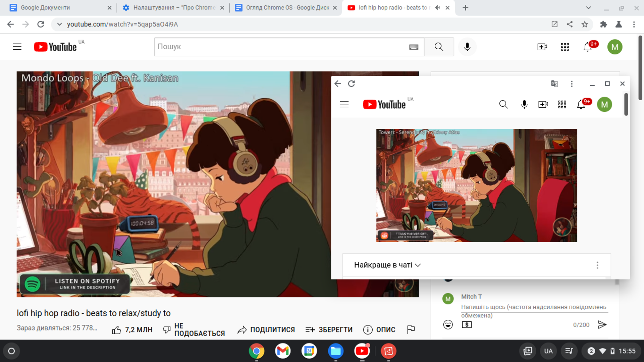Like the video with thumbs up

click(117, 330)
